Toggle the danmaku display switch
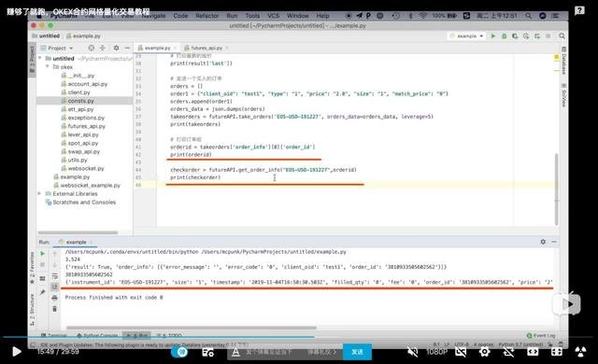This screenshot has width=598, height=364. click(x=179, y=352)
